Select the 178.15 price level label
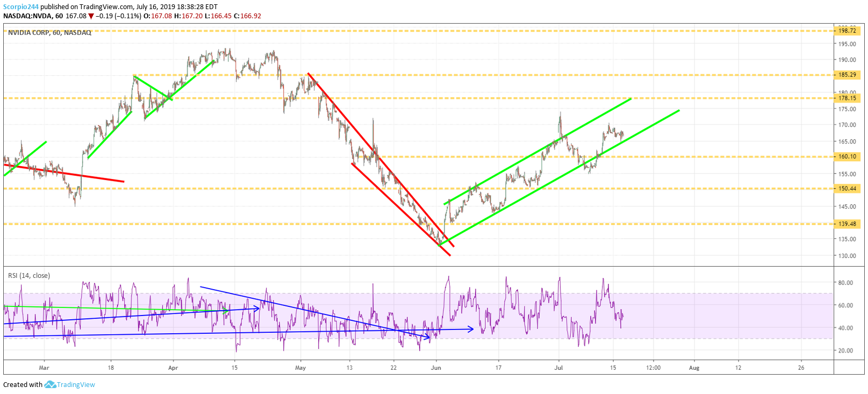Image resolution: width=868 pixels, height=394 pixels. tap(848, 98)
